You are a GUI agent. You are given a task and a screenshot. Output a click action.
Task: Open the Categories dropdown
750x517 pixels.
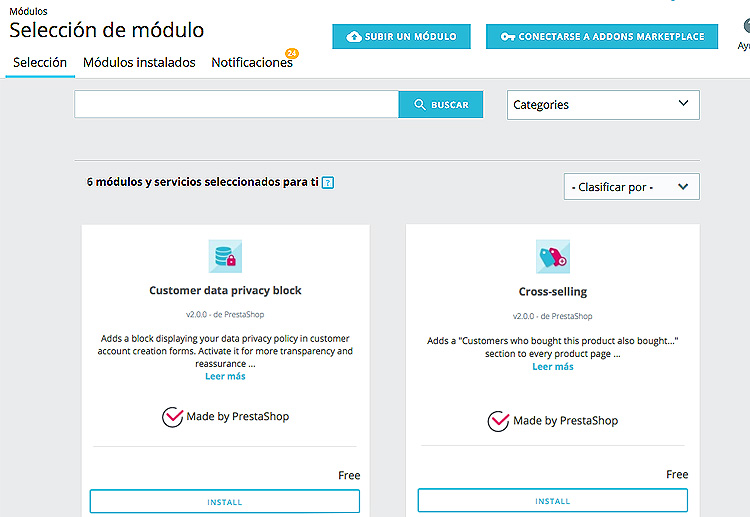pos(603,105)
